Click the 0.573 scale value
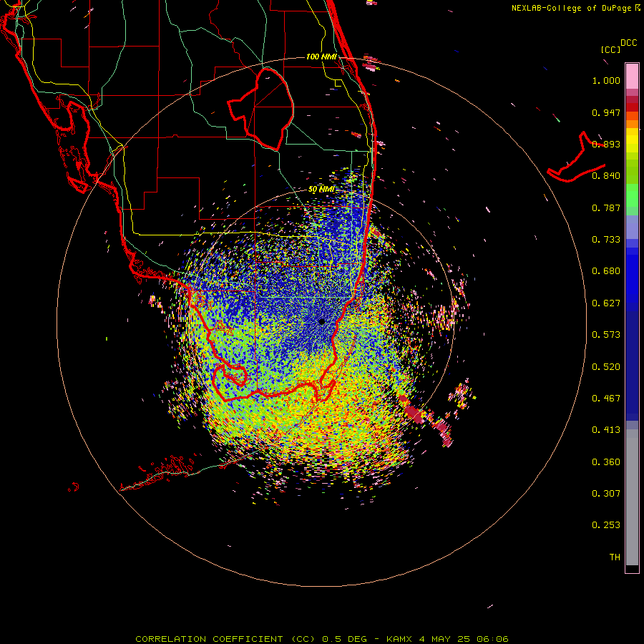Image resolution: width=644 pixels, height=644 pixels. tap(606, 335)
